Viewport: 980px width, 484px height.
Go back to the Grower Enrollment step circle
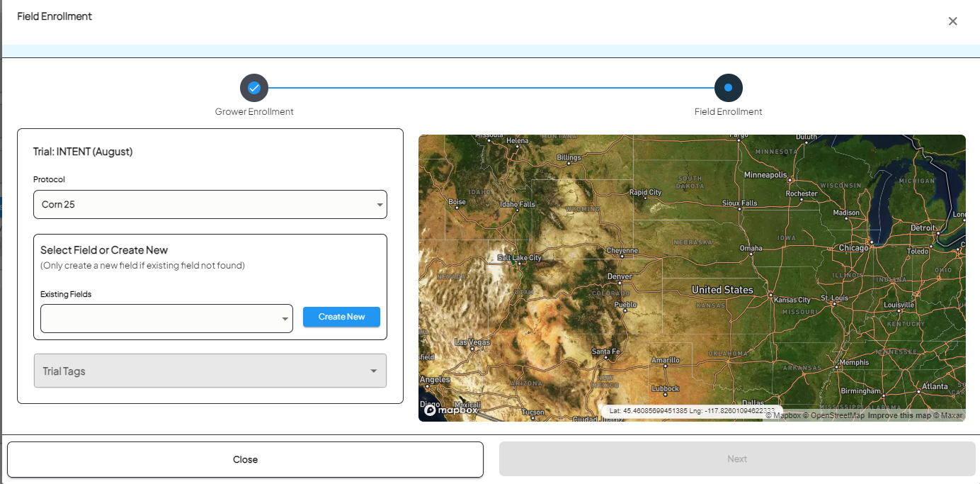tap(254, 88)
